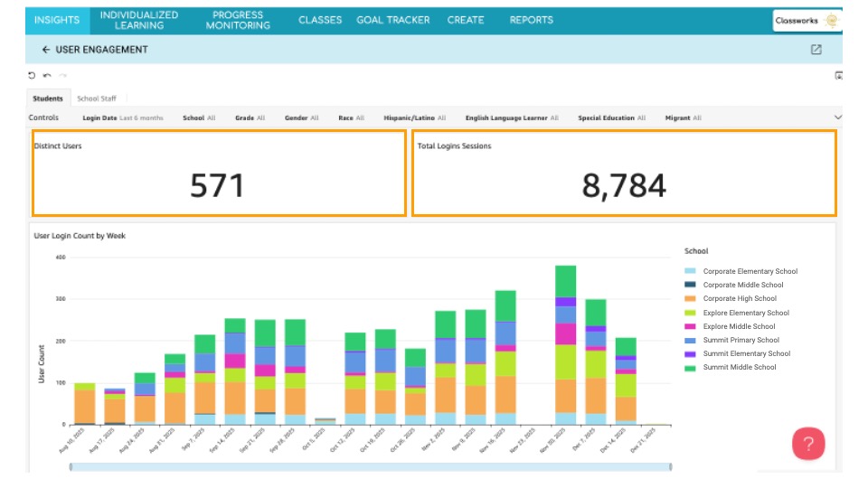Toggle Summit Middle School legend entry
Viewport: 868px width, 488px height.
tap(739, 368)
